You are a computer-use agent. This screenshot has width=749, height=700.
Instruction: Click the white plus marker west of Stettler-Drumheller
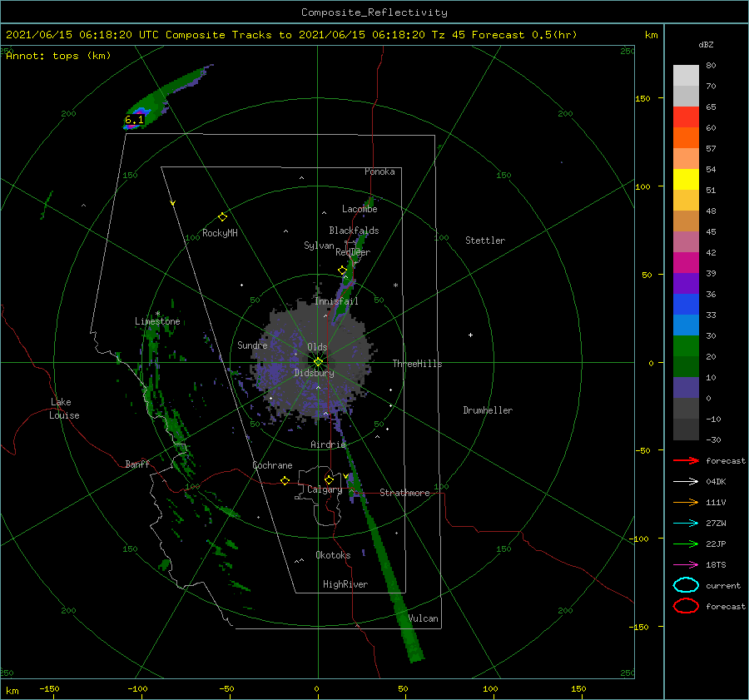click(x=470, y=335)
